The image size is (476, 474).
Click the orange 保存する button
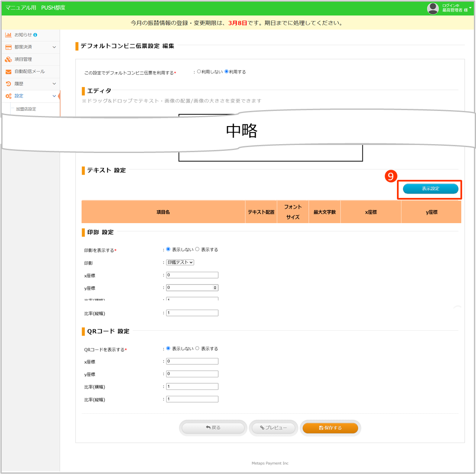[x=330, y=428]
